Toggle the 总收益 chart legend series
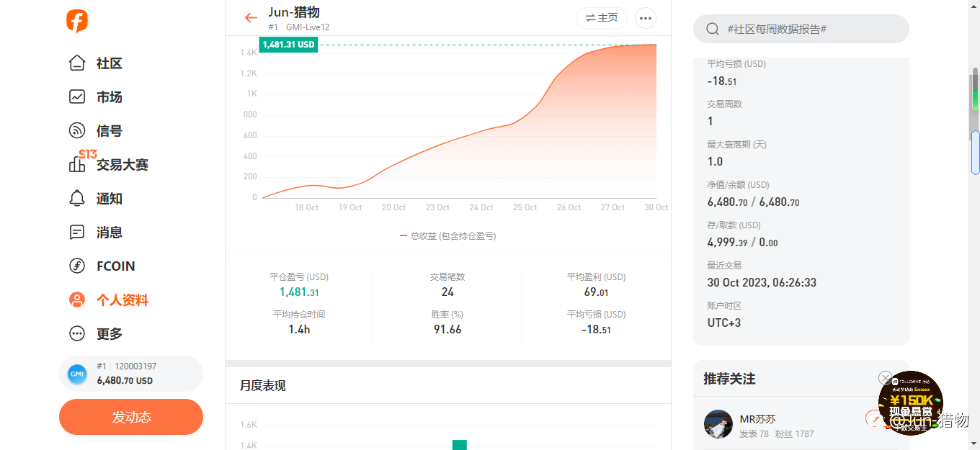This screenshot has width=980, height=450. point(448,235)
